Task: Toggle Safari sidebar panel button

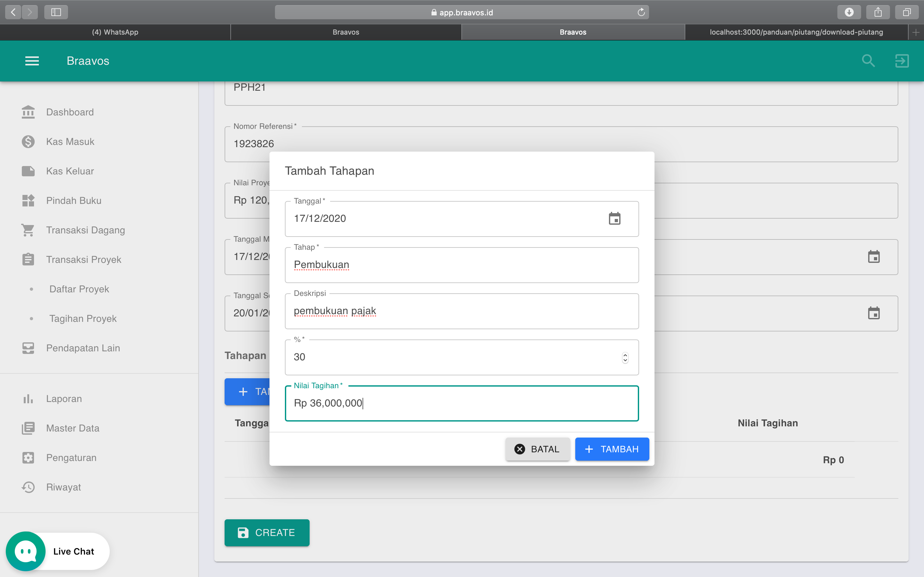Action: click(x=56, y=12)
